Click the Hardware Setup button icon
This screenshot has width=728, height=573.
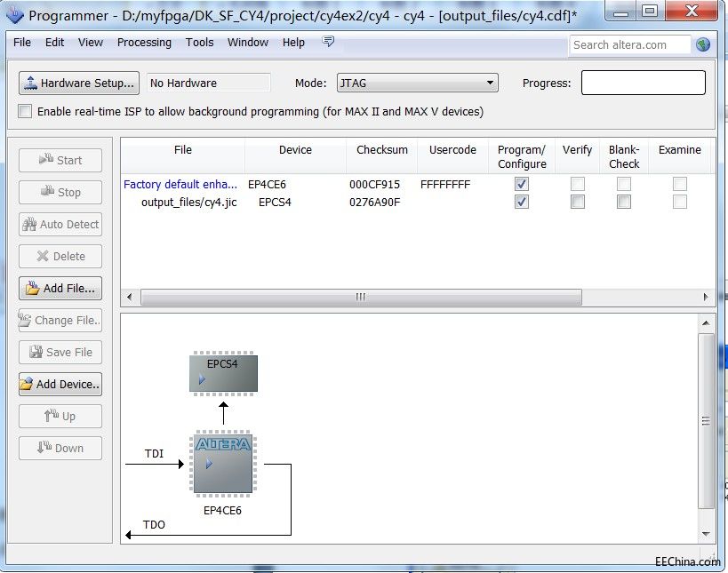click(30, 83)
